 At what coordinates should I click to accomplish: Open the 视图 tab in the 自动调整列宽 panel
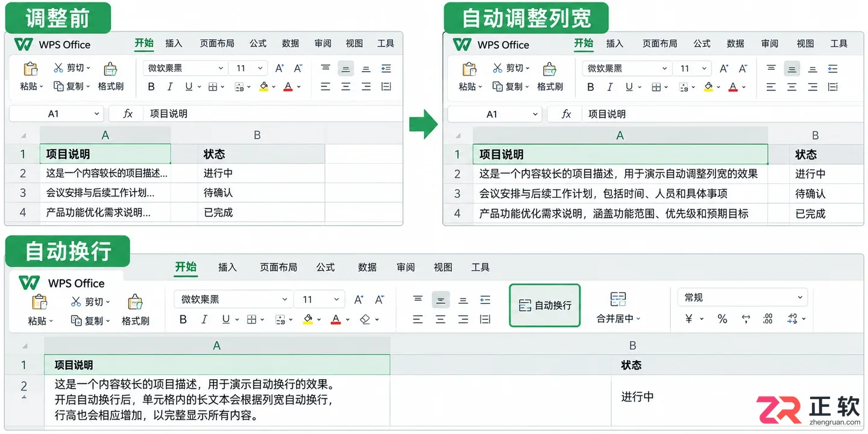[805, 43]
